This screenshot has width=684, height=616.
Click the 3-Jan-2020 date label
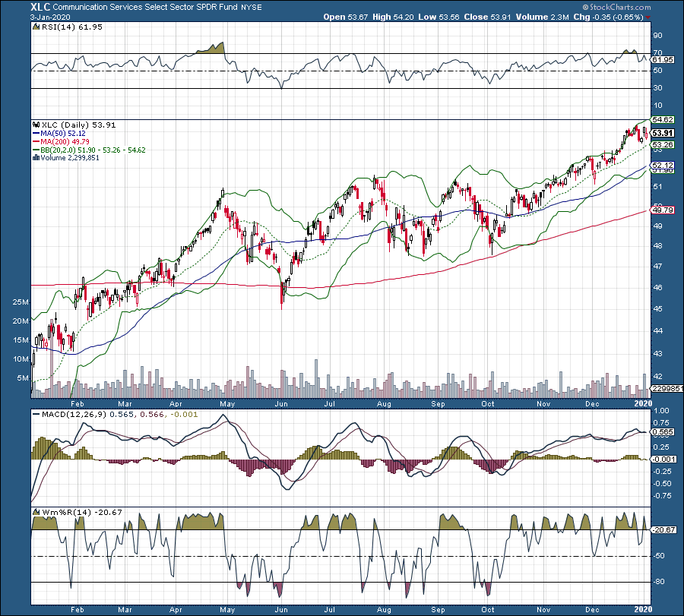point(50,17)
